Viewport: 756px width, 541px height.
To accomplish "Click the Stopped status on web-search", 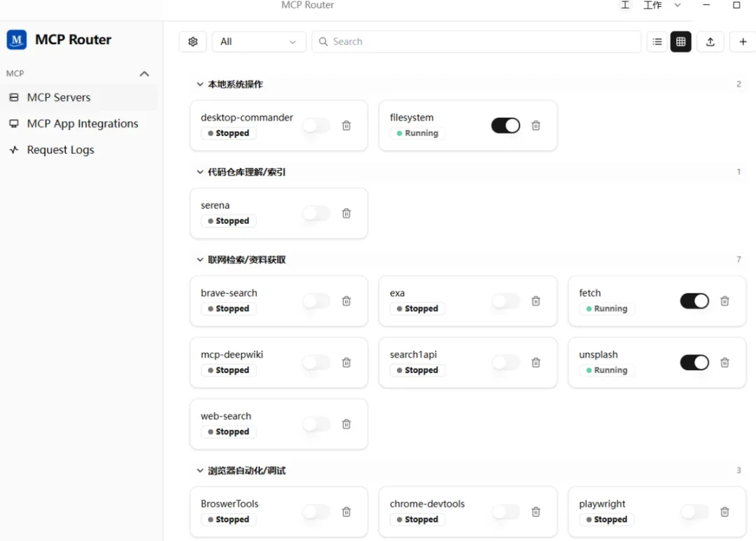I will pyautogui.click(x=228, y=432).
